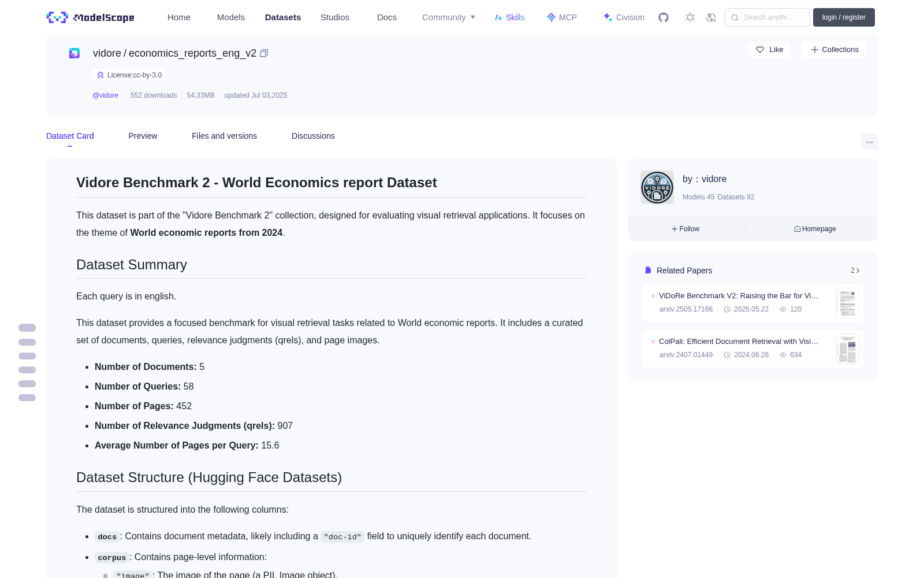Open the @vidore author link

click(x=105, y=95)
